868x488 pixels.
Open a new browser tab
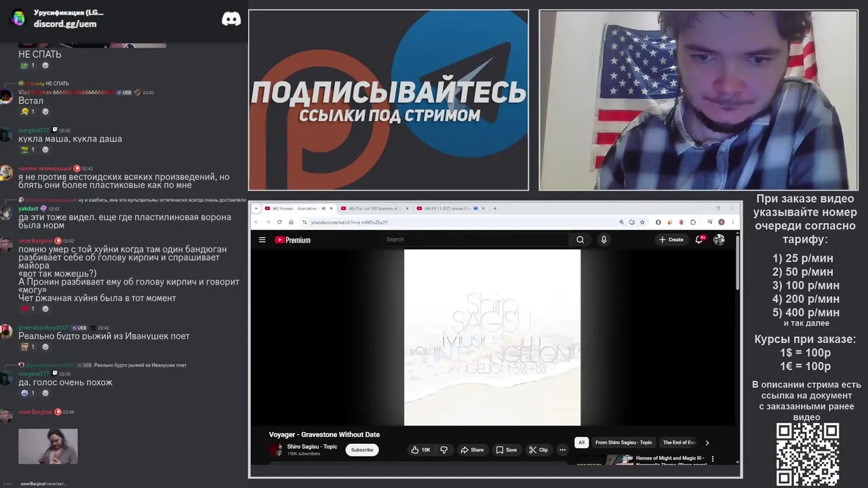click(494, 208)
